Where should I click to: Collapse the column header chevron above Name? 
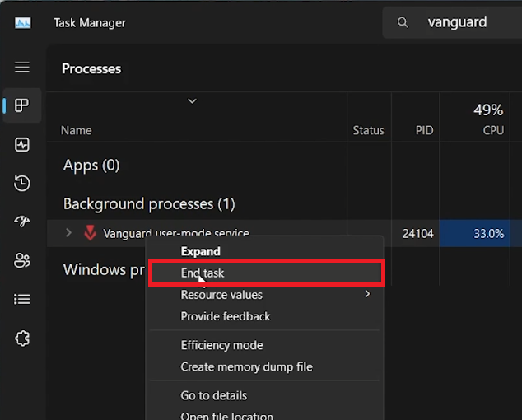(x=192, y=101)
